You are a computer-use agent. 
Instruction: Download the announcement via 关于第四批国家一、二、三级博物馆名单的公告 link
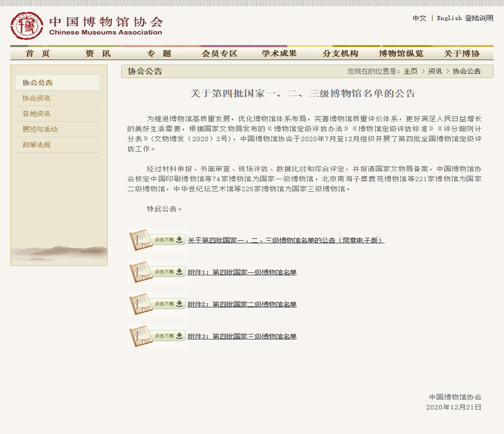click(286, 240)
